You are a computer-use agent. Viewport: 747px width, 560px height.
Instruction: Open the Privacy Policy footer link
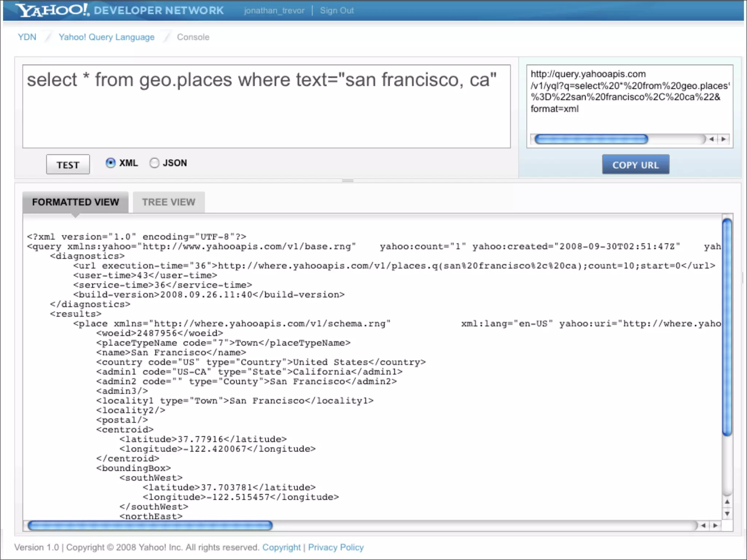click(x=336, y=547)
